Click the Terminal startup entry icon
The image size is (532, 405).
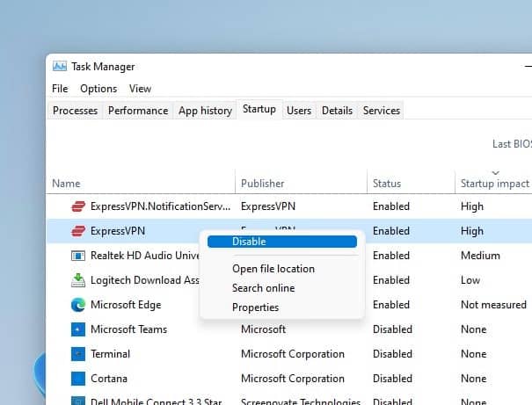coord(77,354)
